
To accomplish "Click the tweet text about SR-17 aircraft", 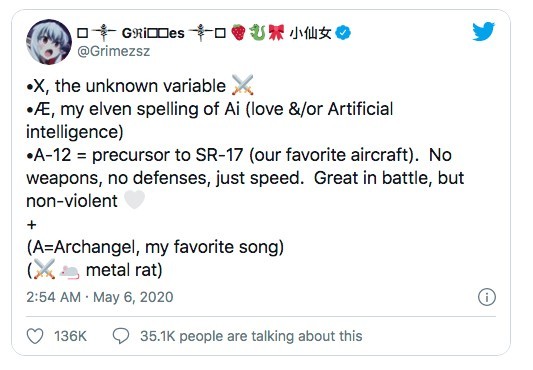I will pyautogui.click(x=245, y=178).
